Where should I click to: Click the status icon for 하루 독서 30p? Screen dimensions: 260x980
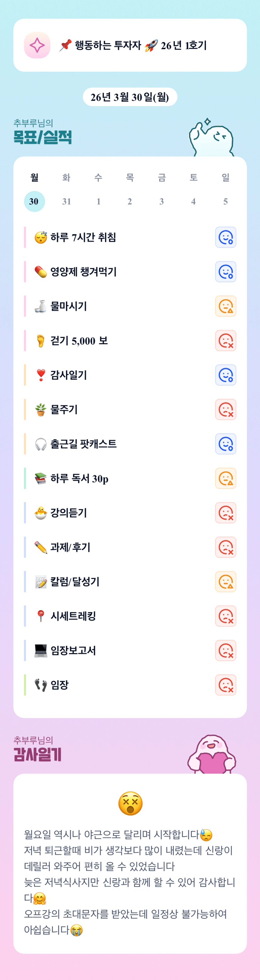coord(225,478)
